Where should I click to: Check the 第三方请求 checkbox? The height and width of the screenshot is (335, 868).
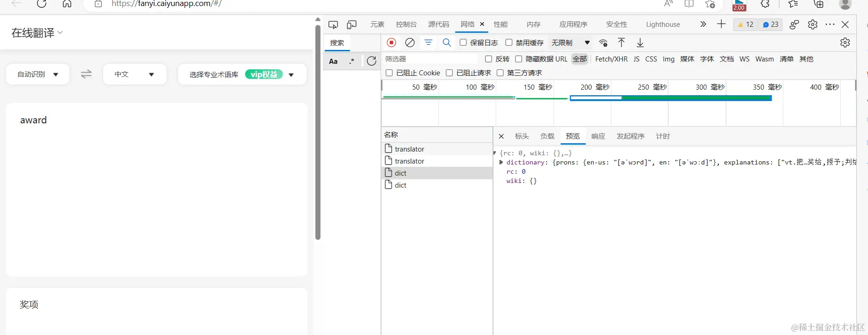pos(500,73)
